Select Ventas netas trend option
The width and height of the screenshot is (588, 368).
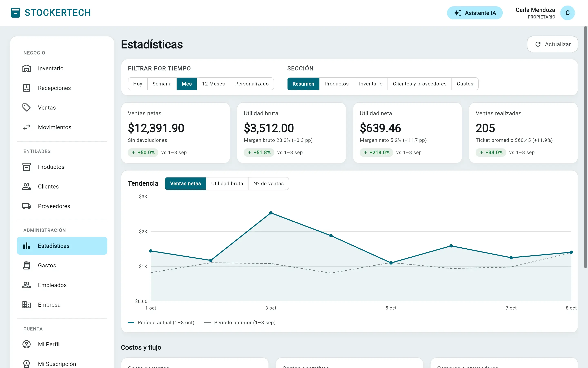pyautogui.click(x=185, y=184)
